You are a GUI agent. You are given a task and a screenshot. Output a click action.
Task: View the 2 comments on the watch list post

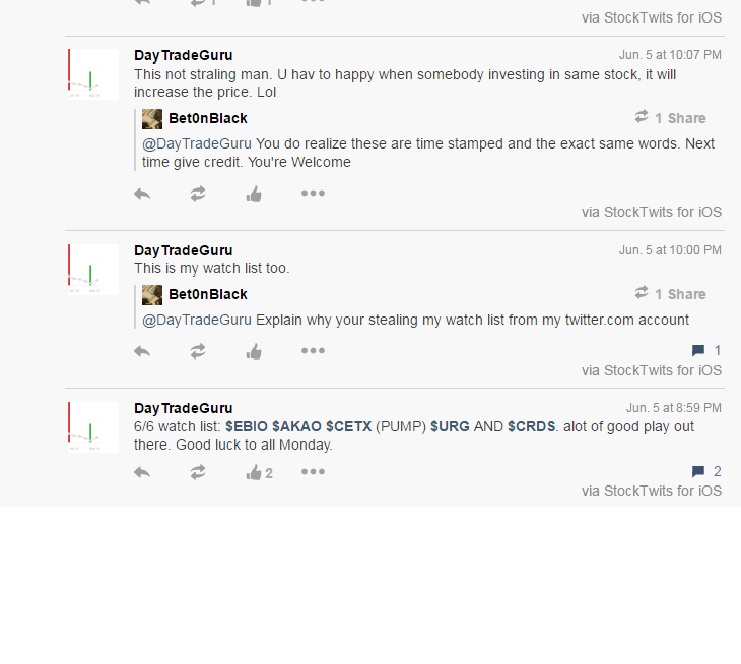tap(707, 471)
